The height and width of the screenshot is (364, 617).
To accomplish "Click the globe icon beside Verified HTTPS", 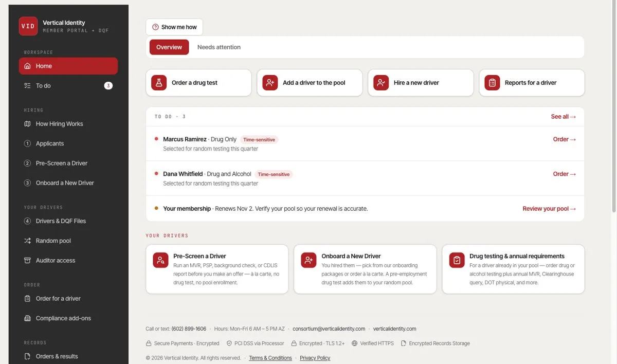I will click(355, 343).
